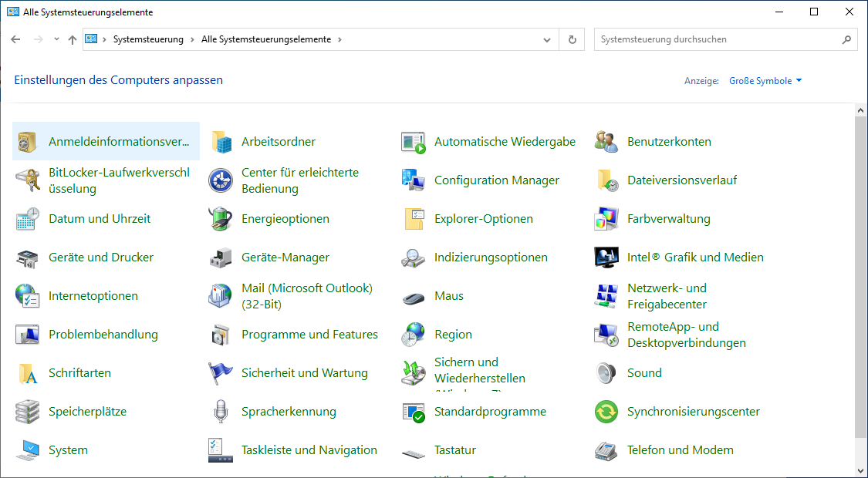The height and width of the screenshot is (478, 868).
Task: Open the Programme und Features icon
Action: click(221, 335)
